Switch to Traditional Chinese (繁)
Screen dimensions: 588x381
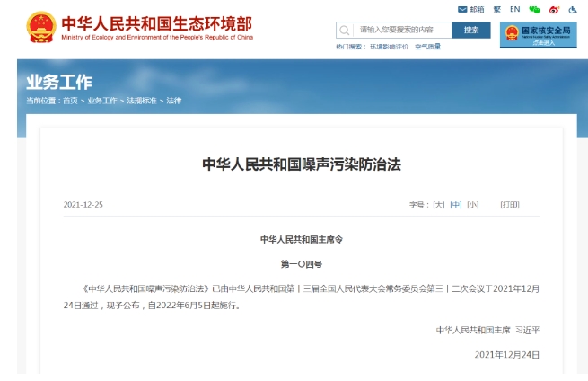tap(496, 9)
